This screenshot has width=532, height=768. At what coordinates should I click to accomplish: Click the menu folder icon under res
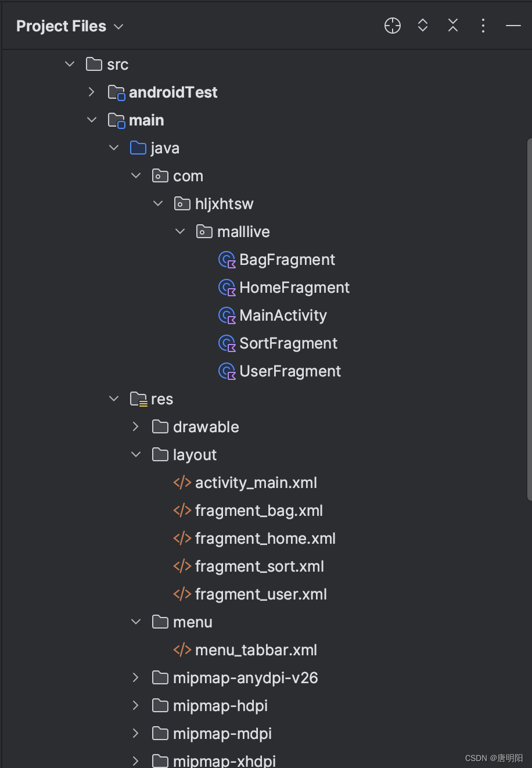pos(160,622)
